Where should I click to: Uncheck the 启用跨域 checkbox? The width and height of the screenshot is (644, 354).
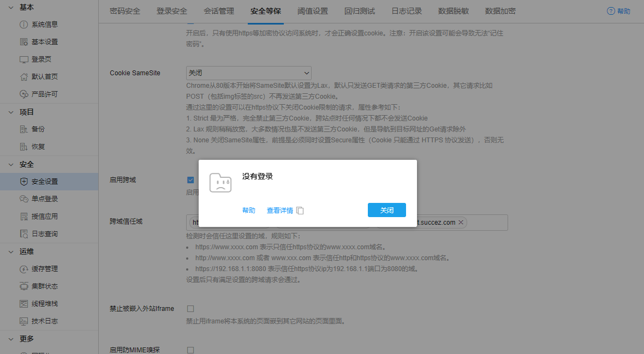point(190,179)
